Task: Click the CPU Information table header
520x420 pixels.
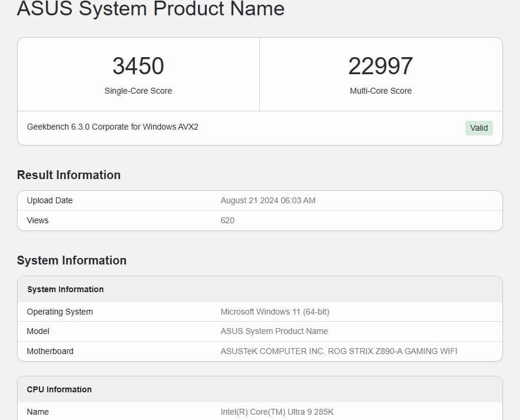Action: 59,389
